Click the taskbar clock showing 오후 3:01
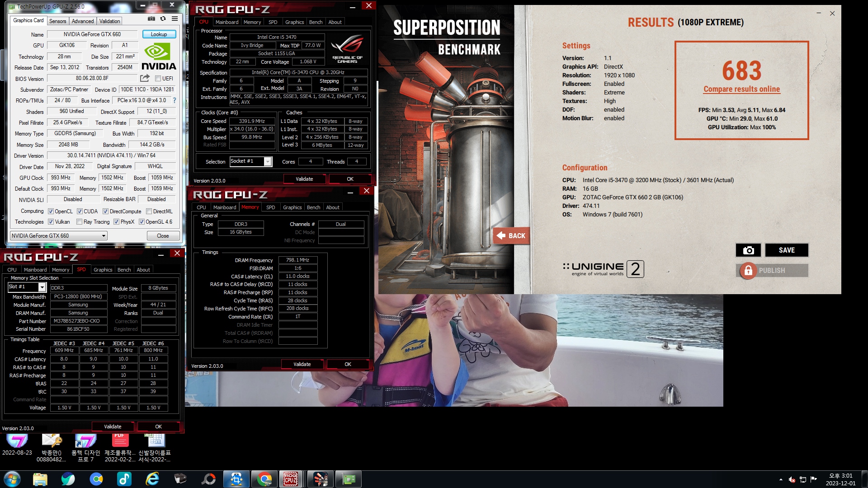This screenshot has height=488, width=868. point(840,479)
